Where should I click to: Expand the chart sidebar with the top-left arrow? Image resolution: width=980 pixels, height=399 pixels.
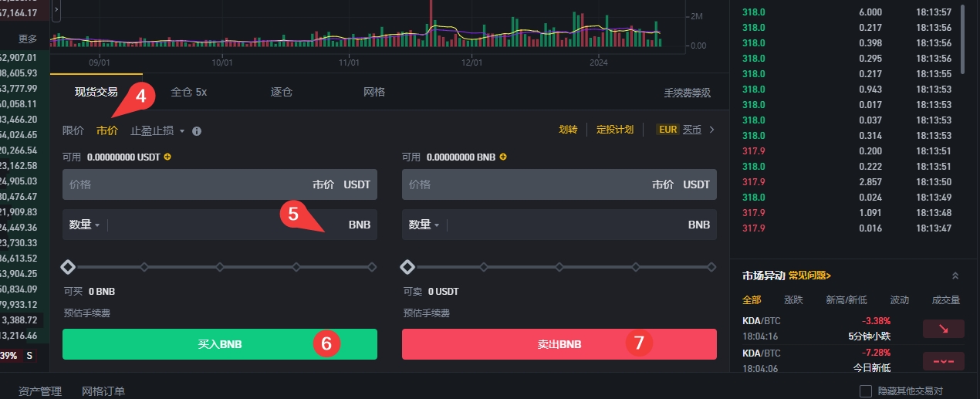pyautogui.click(x=56, y=8)
